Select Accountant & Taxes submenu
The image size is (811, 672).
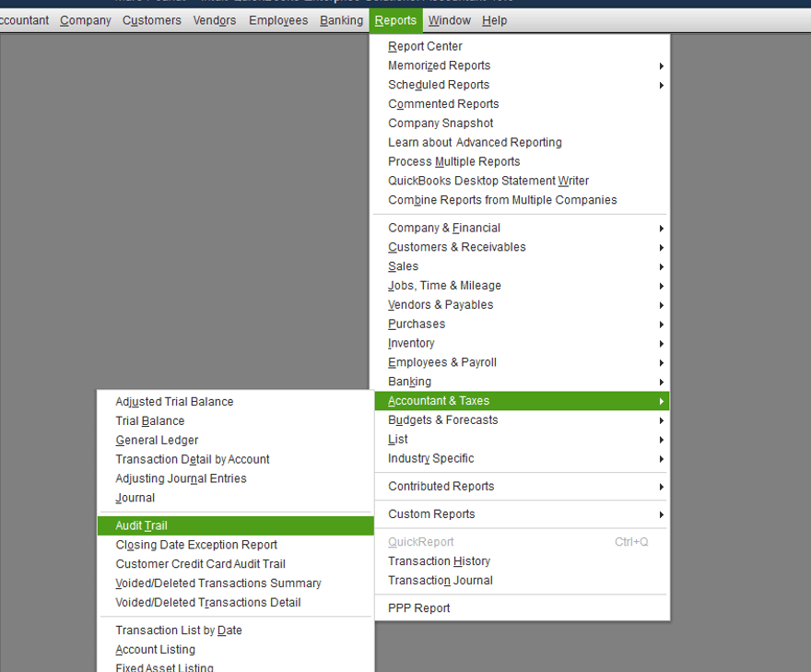pos(522,401)
